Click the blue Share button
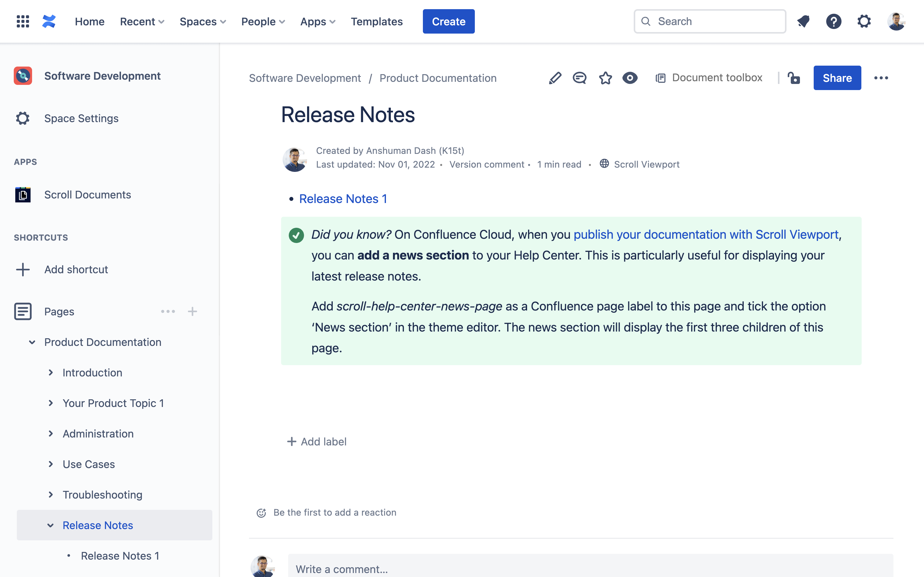Screen dimensions: 924x577 click(837, 78)
